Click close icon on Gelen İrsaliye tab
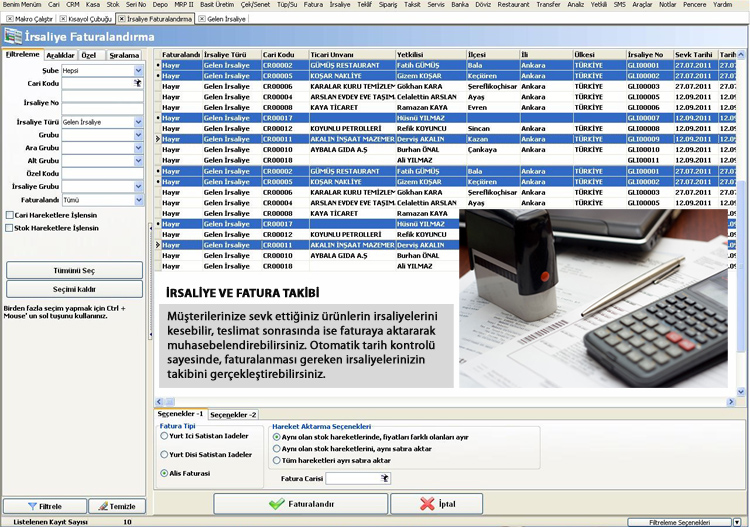 (202, 19)
